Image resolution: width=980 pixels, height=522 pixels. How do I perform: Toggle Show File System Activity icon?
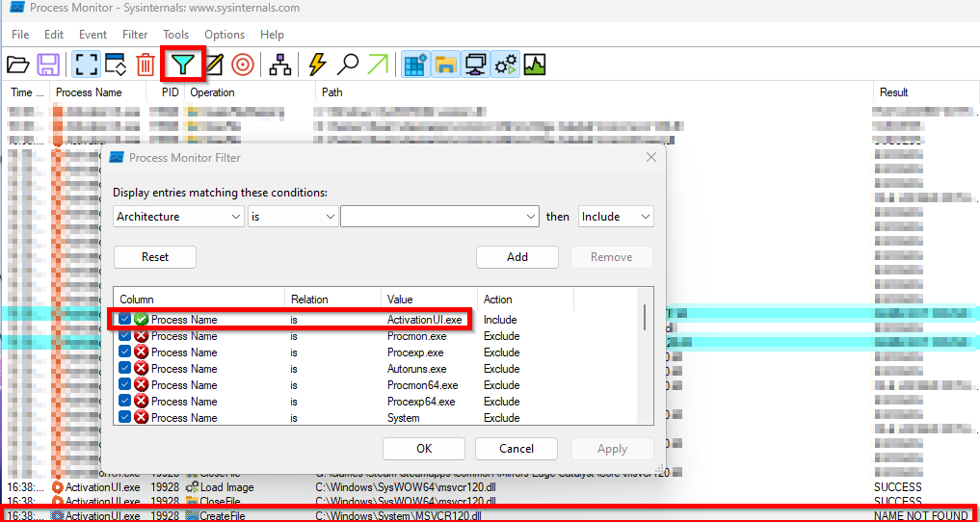click(447, 65)
